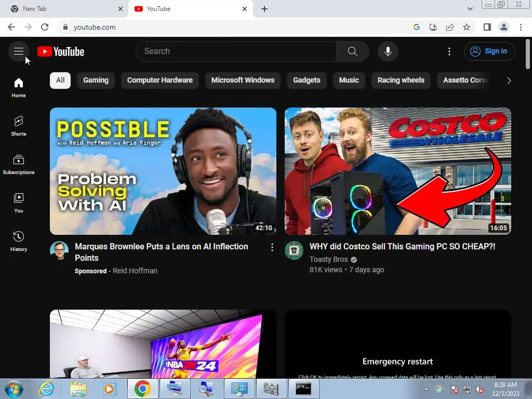
Task: Start voice search with microphone icon
Action: tap(388, 51)
